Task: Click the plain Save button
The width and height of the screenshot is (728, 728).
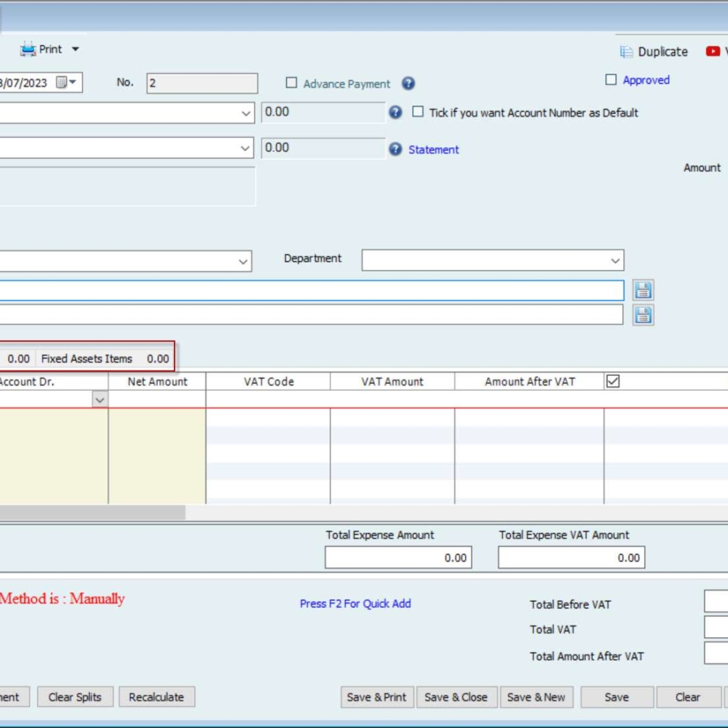Action: (617, 697)
